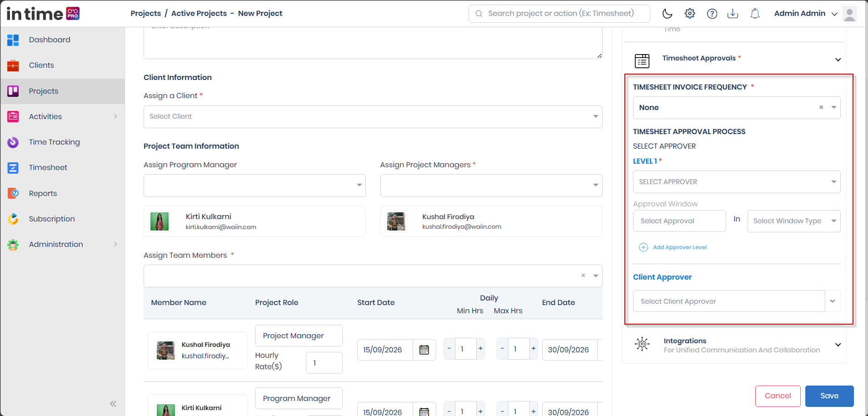The height and width of the screenshot is (416, 868).
Task: Decrease daily max hours for Kushal Firodiya
Action: [x=502, y=349]
